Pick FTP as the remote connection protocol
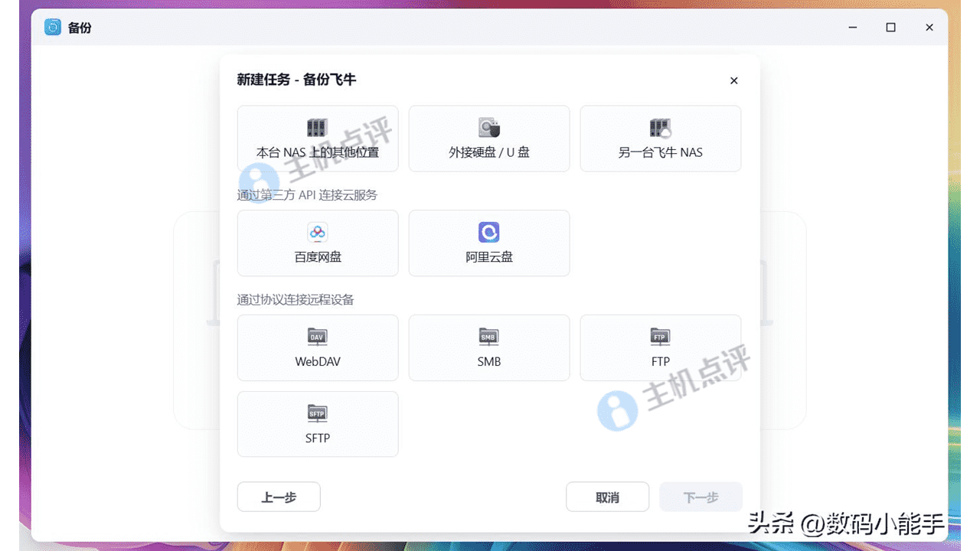 [x=660, y=347]
